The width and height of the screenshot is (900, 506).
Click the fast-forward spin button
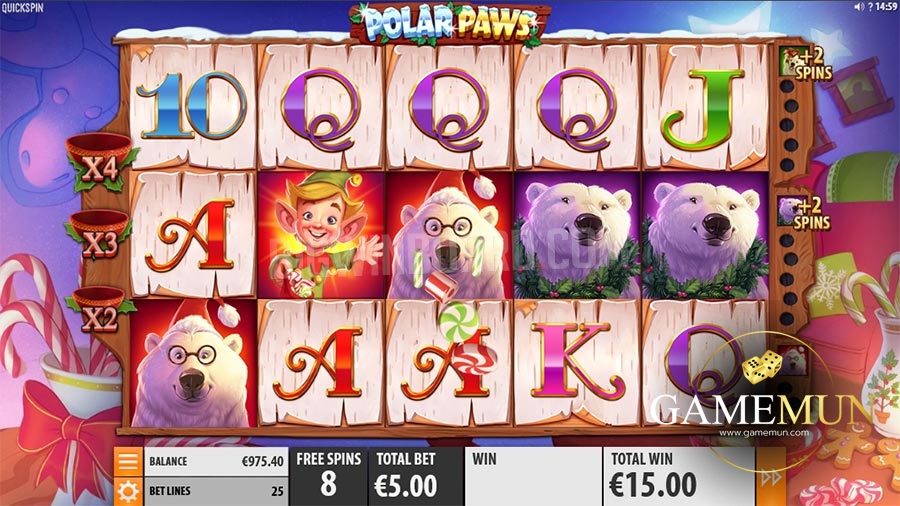click(771, 477)
